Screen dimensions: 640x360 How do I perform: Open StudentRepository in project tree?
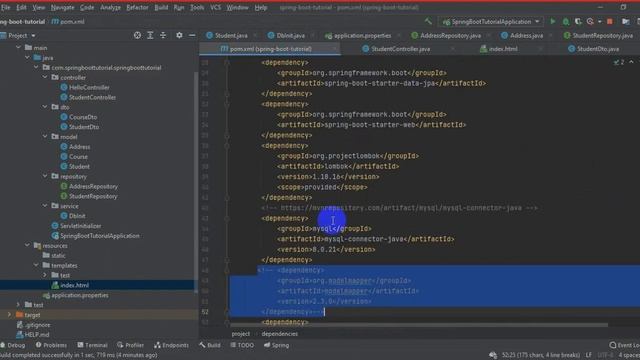93,196
